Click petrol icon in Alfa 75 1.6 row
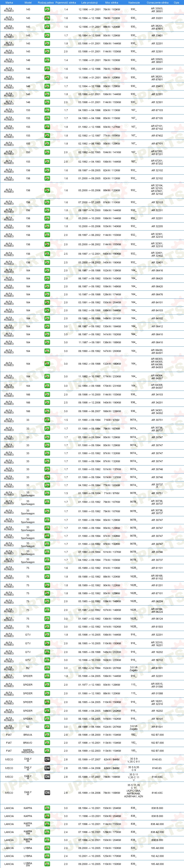Screen dimensions: 184x868 point(47,568)
